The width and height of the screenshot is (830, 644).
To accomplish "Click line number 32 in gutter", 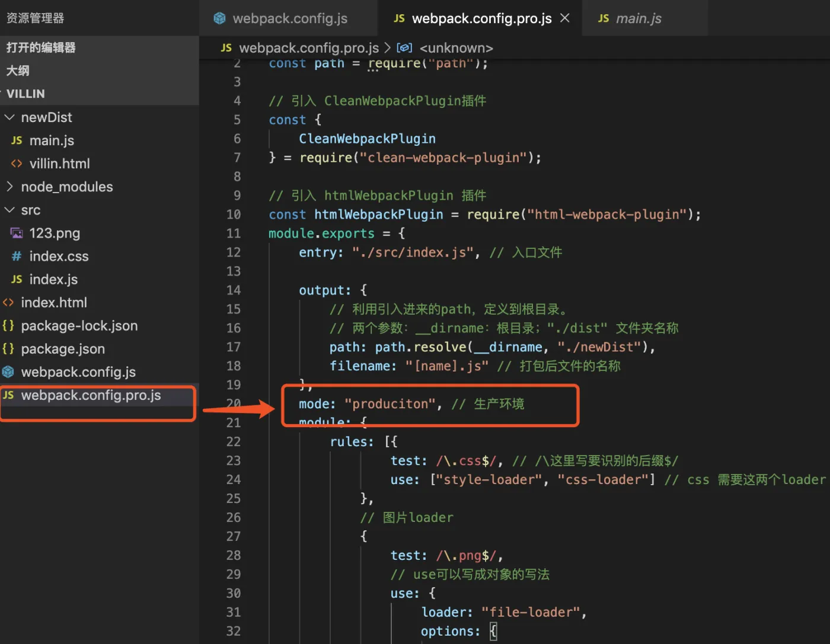I will 234,632.
